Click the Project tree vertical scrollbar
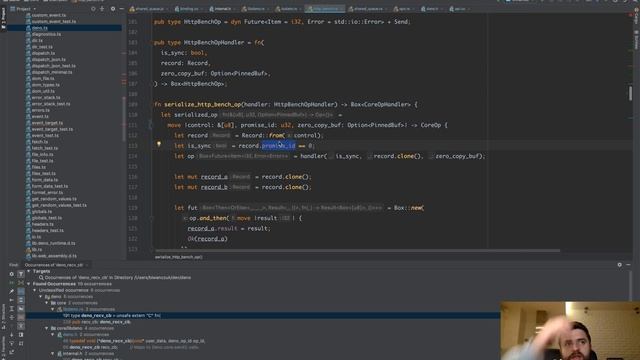Image resolution: width=640 pixels, height=360 pixels. pos(124,119)
